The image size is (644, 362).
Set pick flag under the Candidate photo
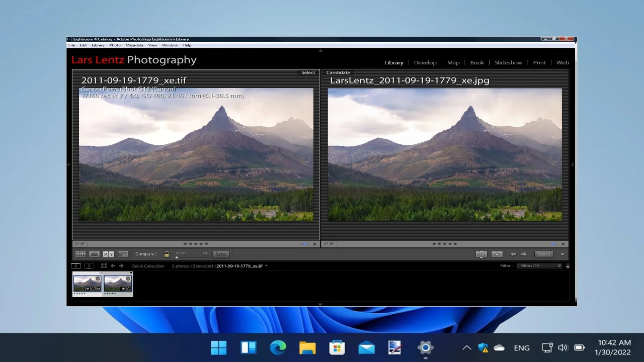coord(326,244)
